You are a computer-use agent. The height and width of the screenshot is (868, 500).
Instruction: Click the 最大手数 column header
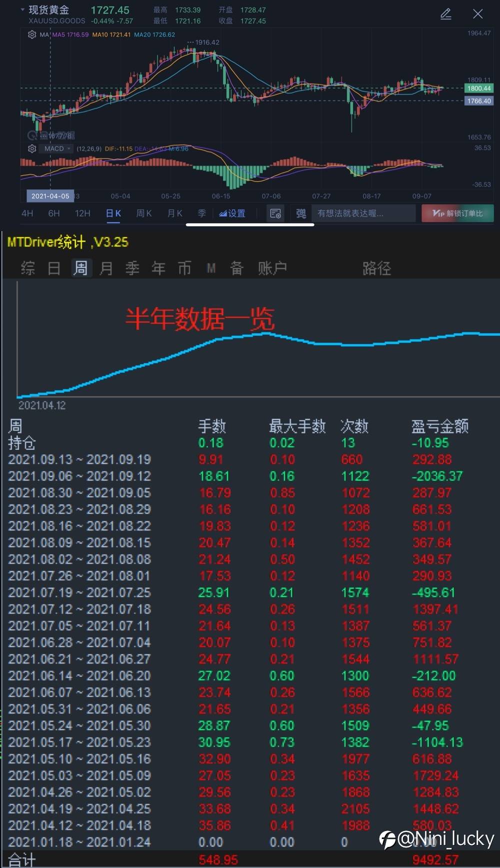tap(297, 426)
